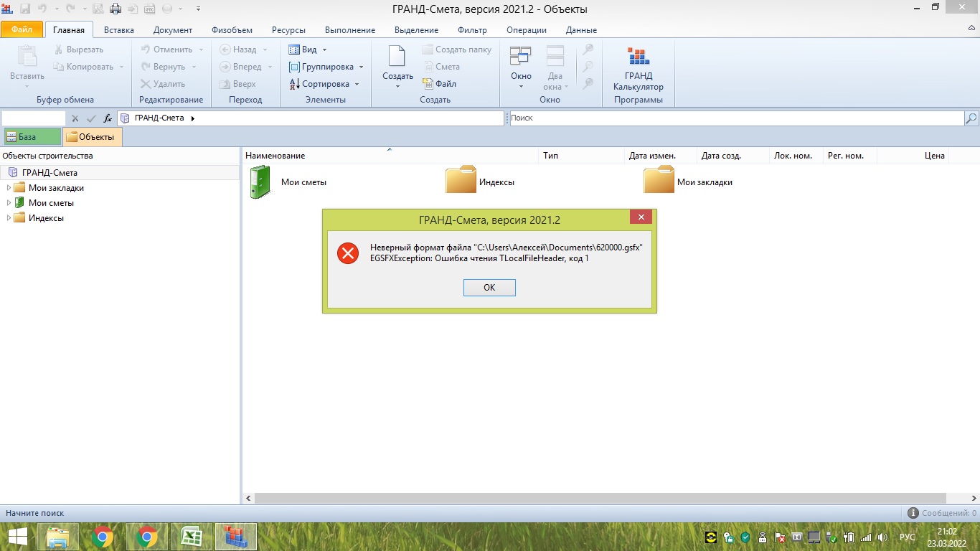Open Excel from the taskbar

[x=192, y=537]
